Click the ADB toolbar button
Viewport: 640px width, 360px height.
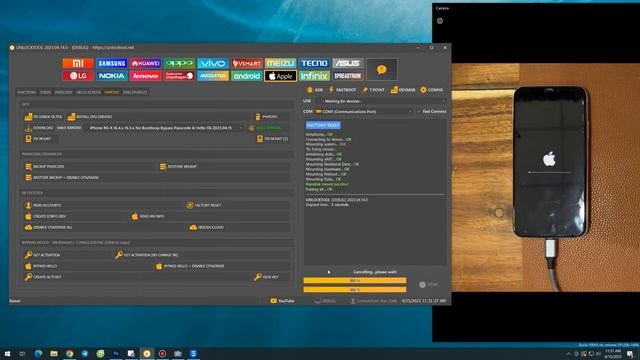315,90
